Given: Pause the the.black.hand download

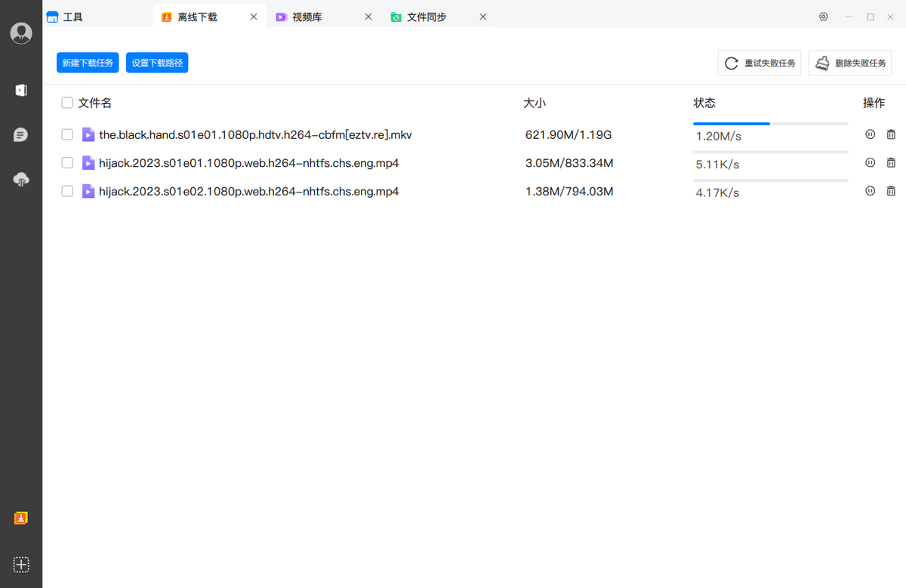Looking at the screenshot, I should (870, 134).
